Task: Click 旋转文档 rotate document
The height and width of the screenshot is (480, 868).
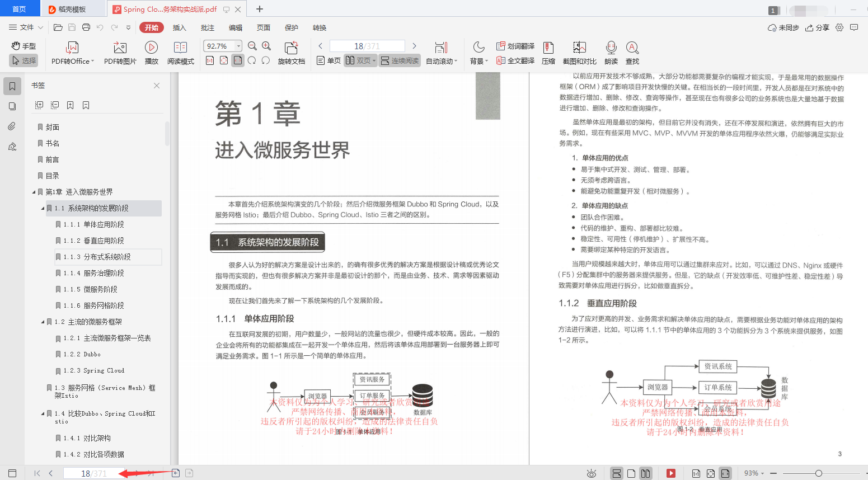Action: pyautogui.click(x=292, y=53)
